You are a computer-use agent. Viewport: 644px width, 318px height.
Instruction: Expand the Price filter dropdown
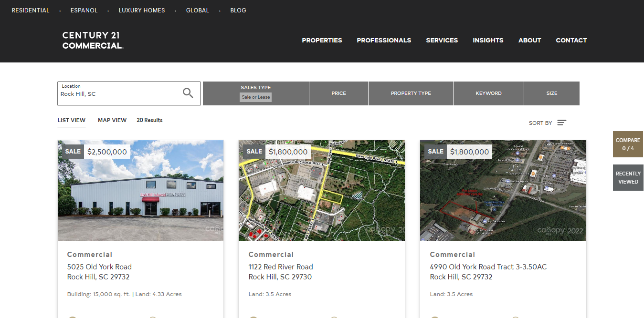(x=338, y=93)
